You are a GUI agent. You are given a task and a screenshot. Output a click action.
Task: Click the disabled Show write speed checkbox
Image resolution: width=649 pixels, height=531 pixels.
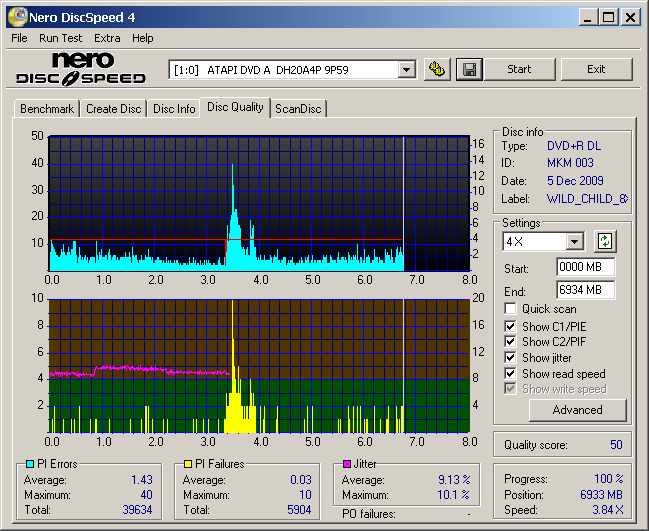click(510, 389)
